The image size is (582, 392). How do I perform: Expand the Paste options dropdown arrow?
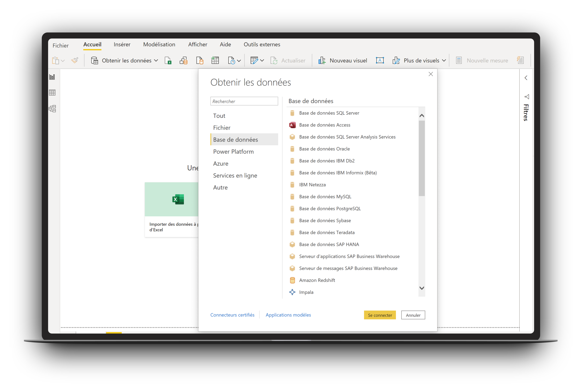click(x=63, y=61)
